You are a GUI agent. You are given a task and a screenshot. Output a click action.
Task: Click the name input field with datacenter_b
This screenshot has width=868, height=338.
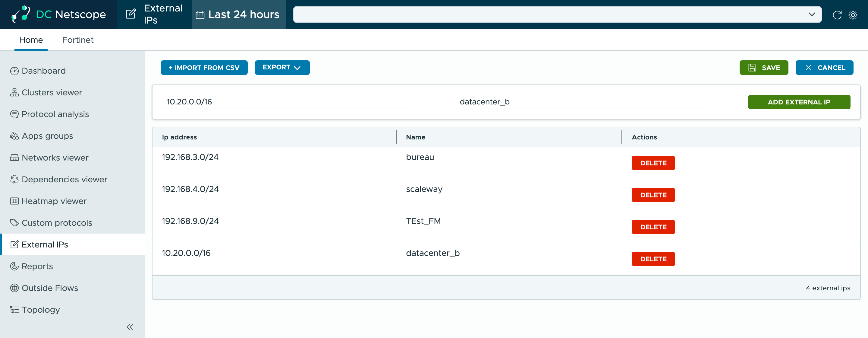[x=580, y=102]
